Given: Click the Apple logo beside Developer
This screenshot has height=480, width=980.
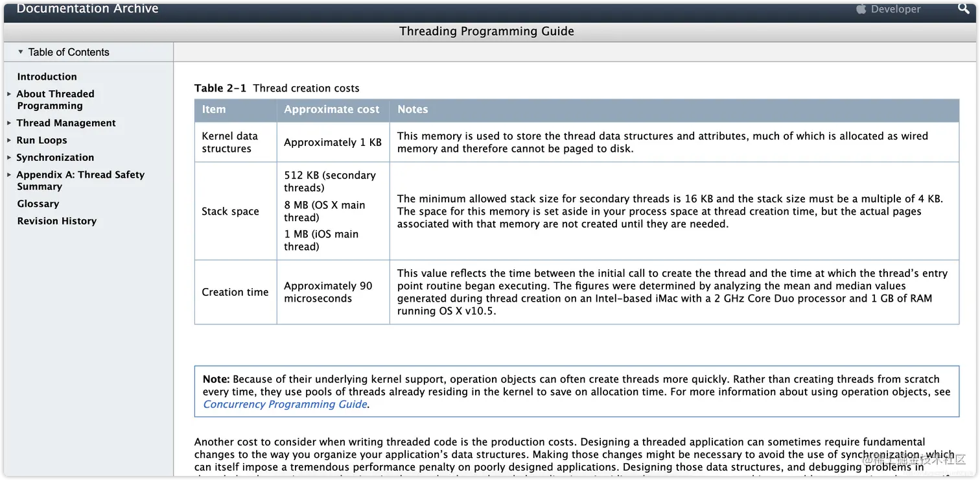Looking at the screenshot, I should [x=861, y=8].
